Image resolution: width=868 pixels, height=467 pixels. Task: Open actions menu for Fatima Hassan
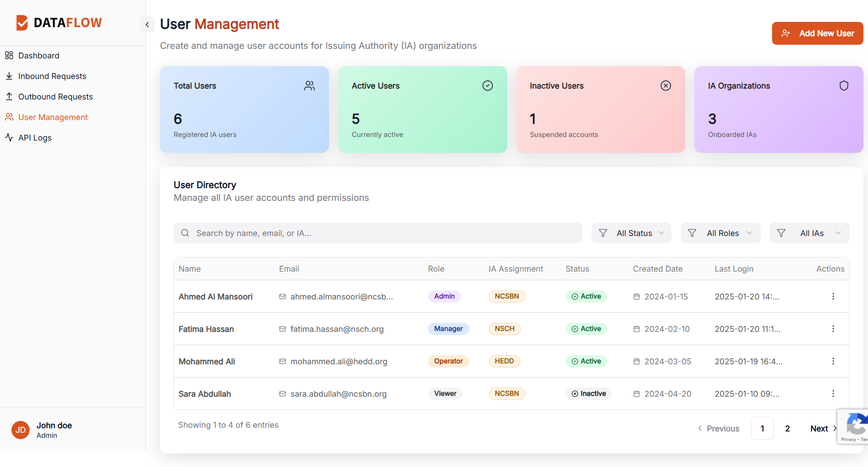pyautogui.click(x=833, y=329)
